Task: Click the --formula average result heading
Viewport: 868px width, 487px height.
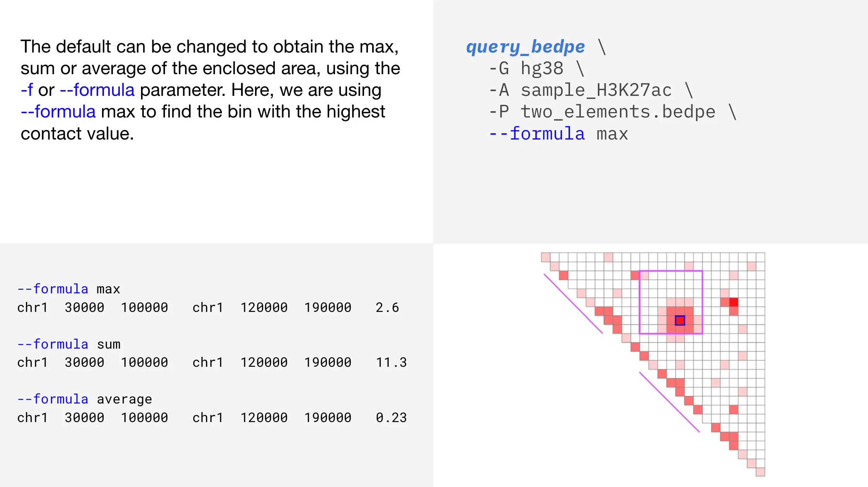Action: [84, 399]
